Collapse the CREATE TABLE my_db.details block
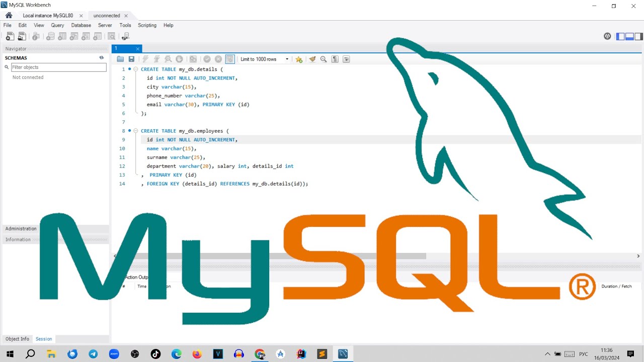 [x=136, y=69]
